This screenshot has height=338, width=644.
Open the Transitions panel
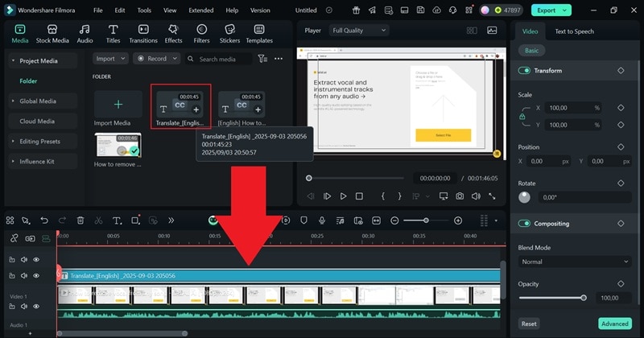[143, 34]
